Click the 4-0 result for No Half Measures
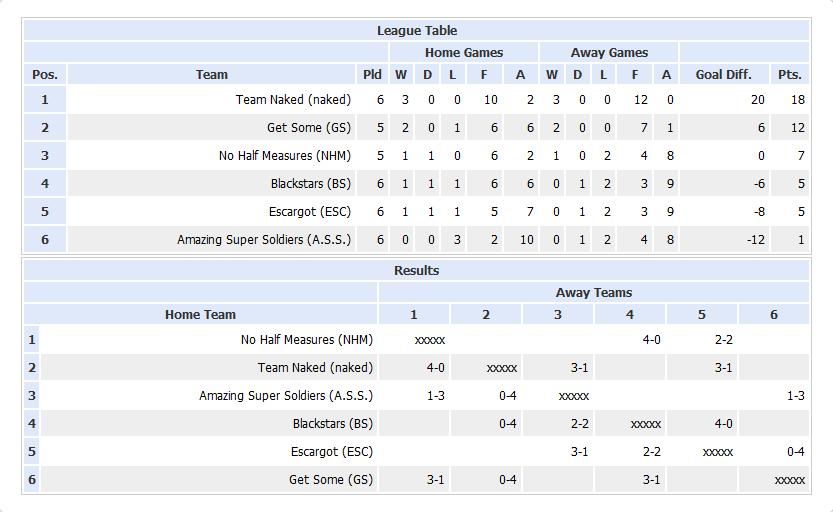Screen dimensions: 833x512 point(651,340)
